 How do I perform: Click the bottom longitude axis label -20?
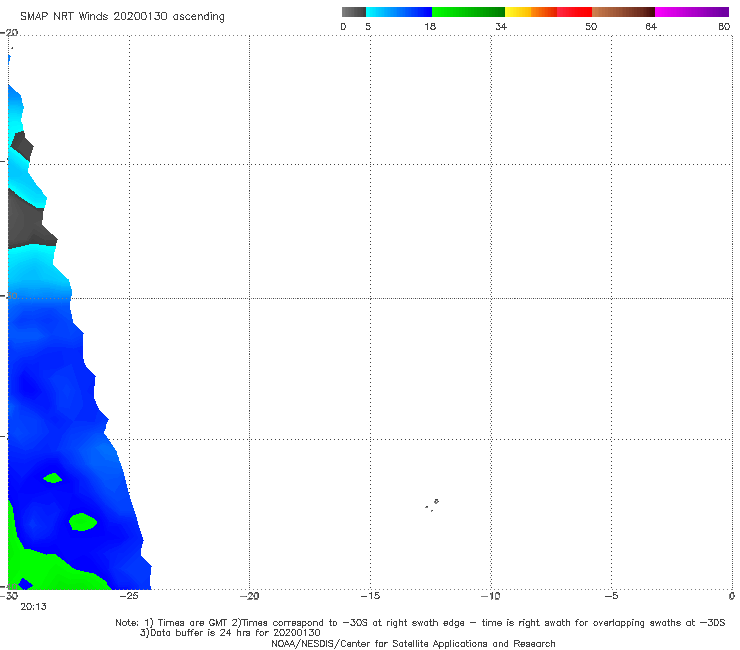(250, 596)
